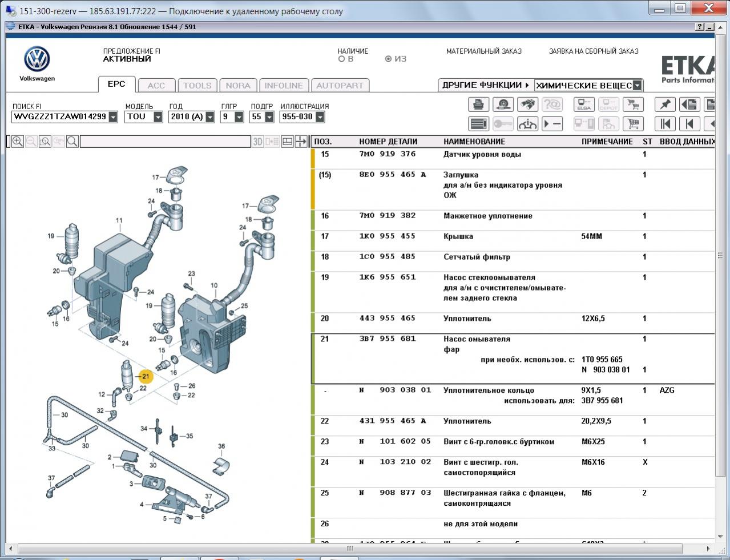Click the illustration search input field

click(165, 142)
